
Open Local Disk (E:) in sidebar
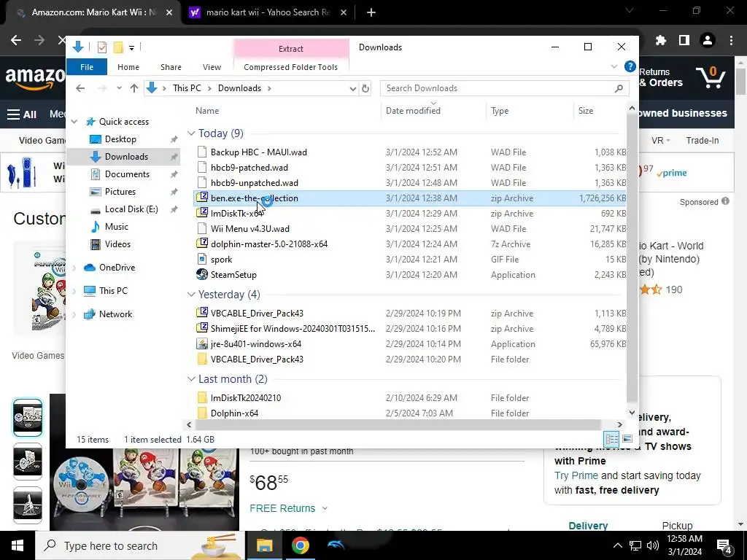click(x=131, y=209)
